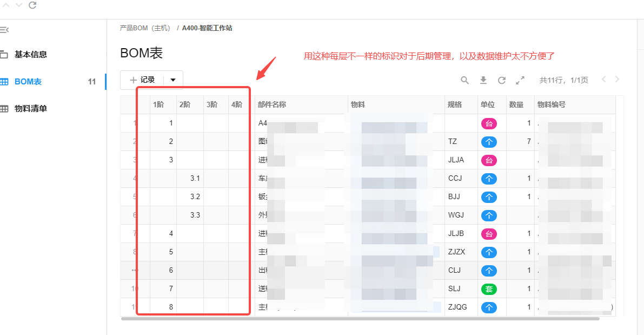This screenshot has height=335, width=644.
Task: Click the 产品BOM（主机） breadcrumb link
Action: click(145, 28)
